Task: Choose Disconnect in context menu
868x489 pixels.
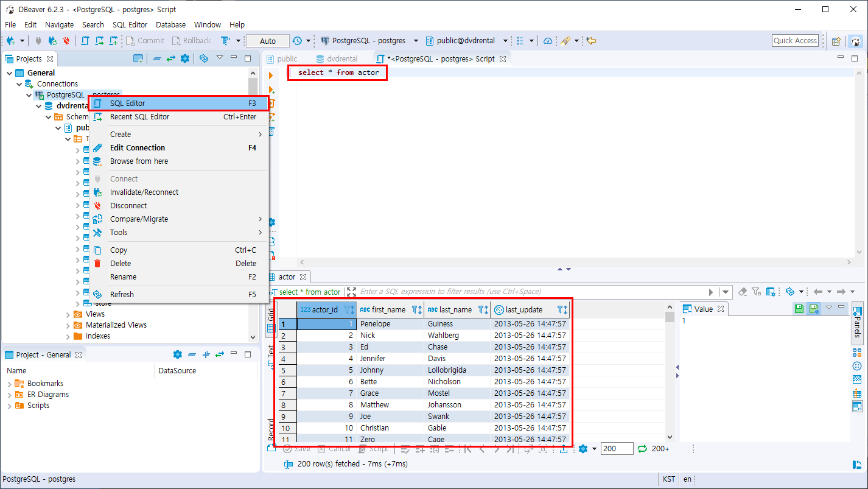Action: tap(178, 206)
